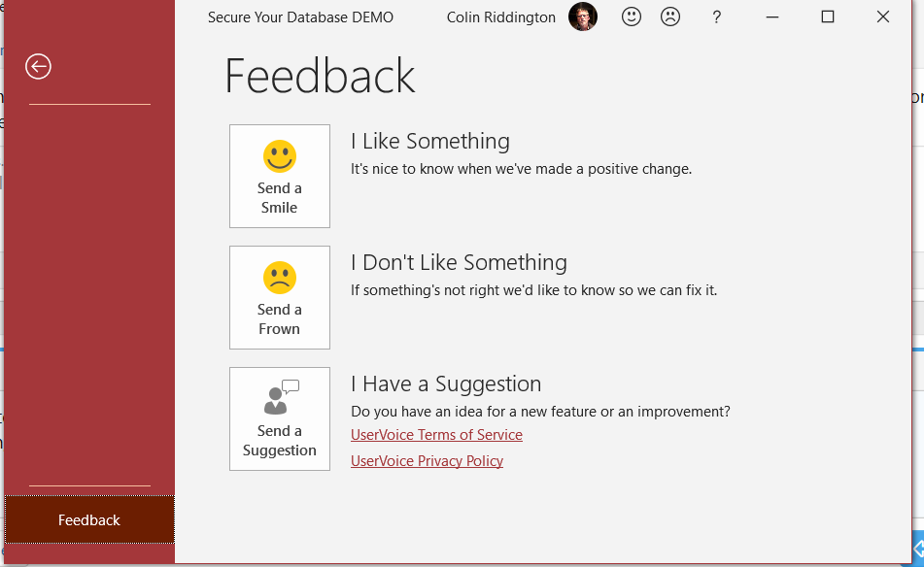
Task: Click the "I Have a Suggestion" heading
Action: [x=446, y=384]
